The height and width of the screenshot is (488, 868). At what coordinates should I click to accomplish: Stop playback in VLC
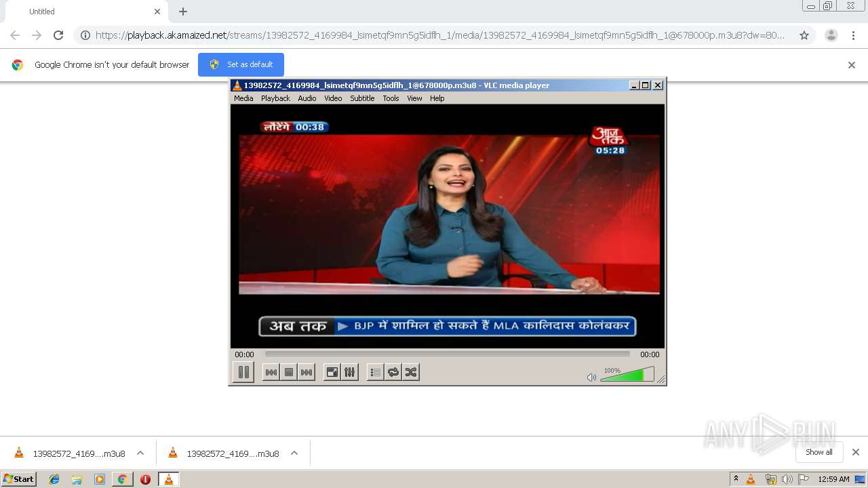pos(289,372)
